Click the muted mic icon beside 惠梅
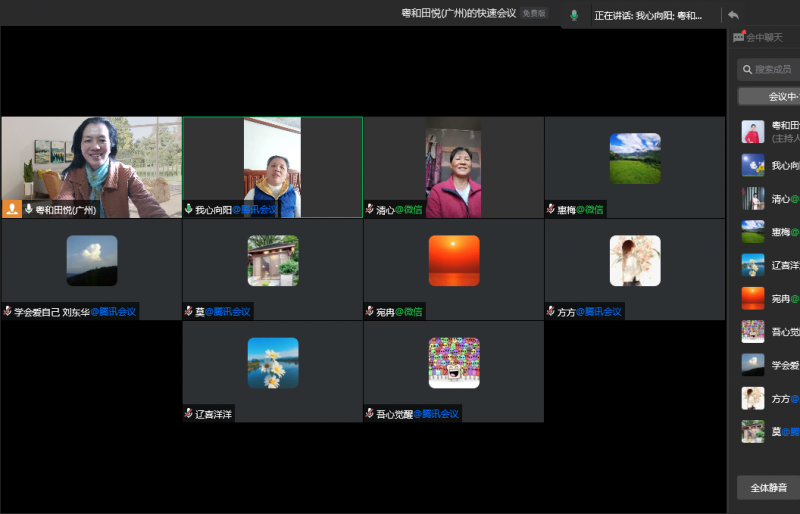Image resolution: width=800 pixels, height=514 pixels. [551, 210]
